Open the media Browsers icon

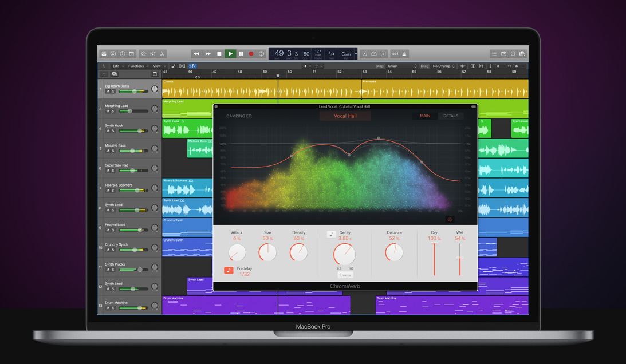pyautogui.click(x=522, y=53)
